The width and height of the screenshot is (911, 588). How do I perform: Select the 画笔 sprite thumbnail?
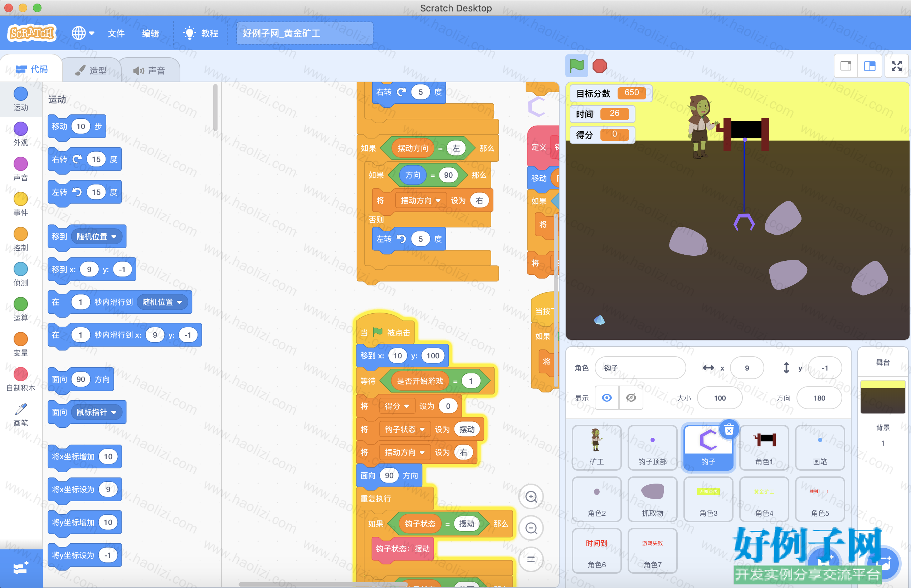pos(820,447)
